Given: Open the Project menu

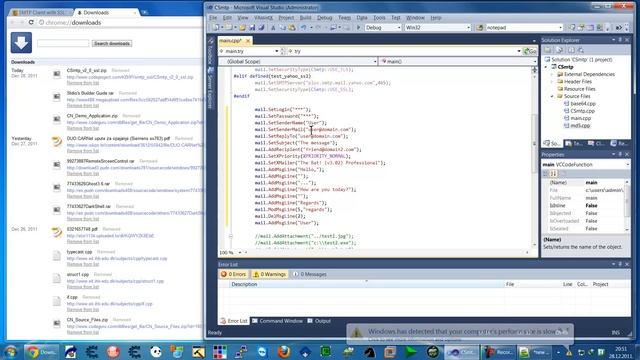Looking at the screenshot, I should pyautogui.click(x=286, y=18).
